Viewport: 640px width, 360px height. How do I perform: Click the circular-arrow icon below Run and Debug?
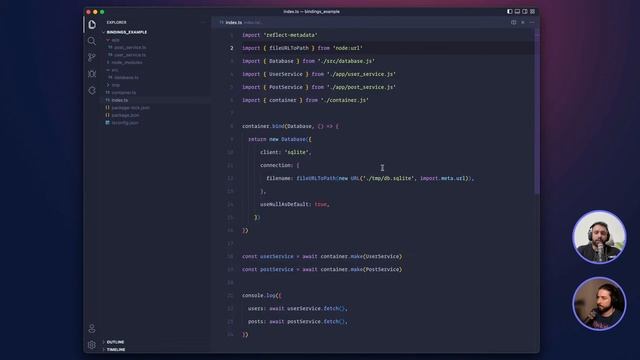tap(92, 91)
